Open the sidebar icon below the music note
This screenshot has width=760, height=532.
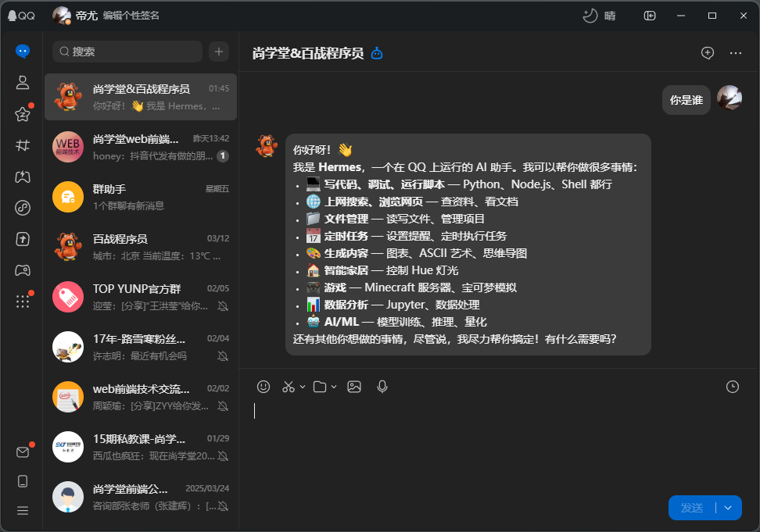coord(23,239)
